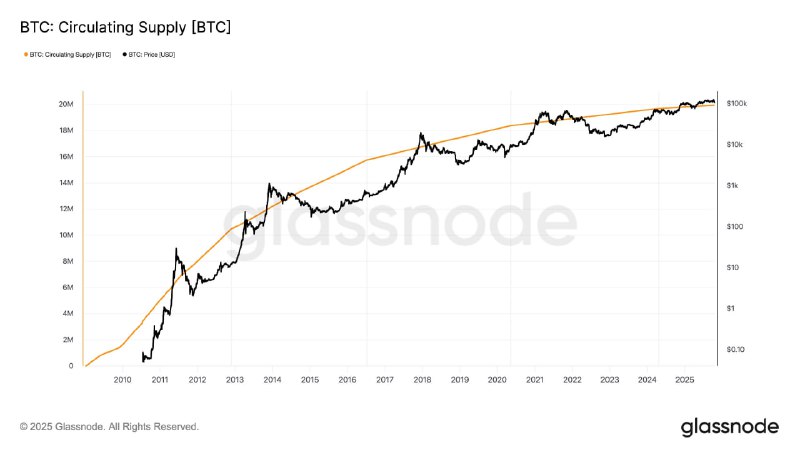Toggle the BTC: Circulating Supply [BTC] legend label
This screenshot has width=800, height=450.
coord(70,54)
